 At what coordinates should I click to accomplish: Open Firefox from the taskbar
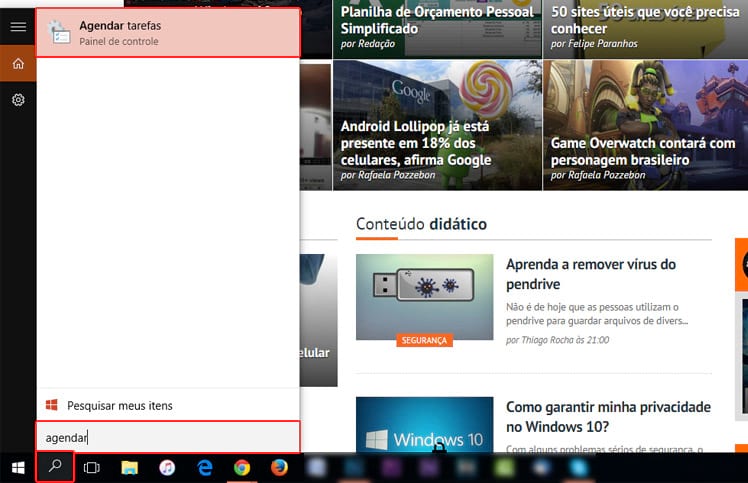(x=279, y=467)
